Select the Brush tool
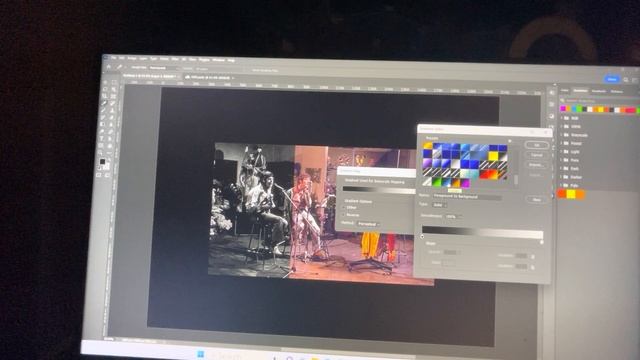Screen dimensions: 640x360 (103, 110)
